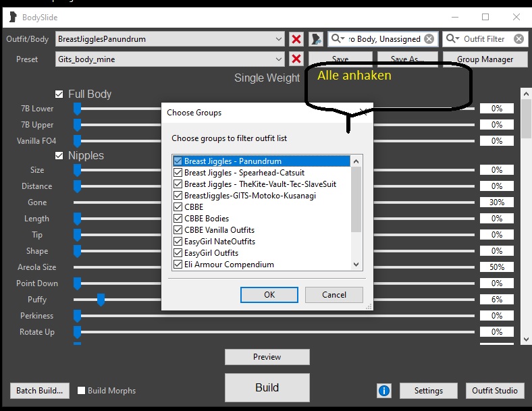Uncheck Breast Jiggles - Spearhead-Catsuit group

[178, 173]
